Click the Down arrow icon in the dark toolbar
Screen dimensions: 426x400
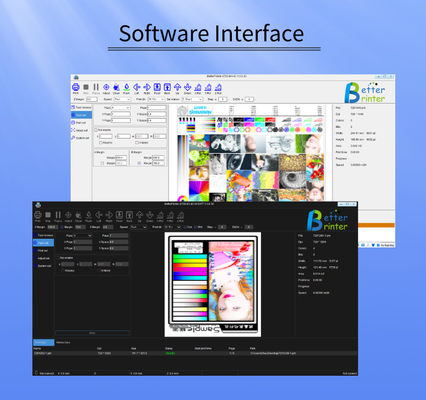150,215
